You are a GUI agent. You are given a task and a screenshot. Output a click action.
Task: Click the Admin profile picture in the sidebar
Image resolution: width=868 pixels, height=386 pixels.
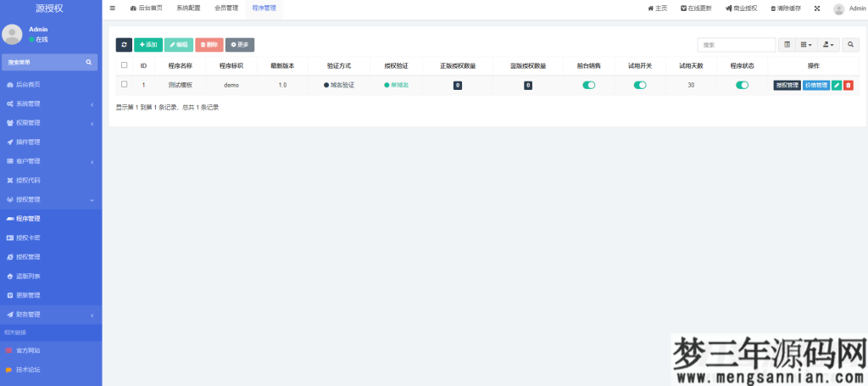(12, 34)
